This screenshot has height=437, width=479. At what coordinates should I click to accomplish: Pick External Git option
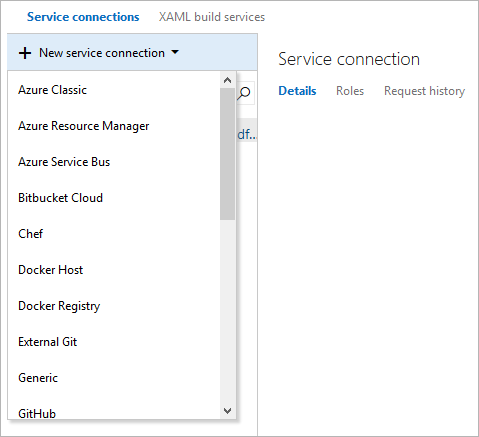pos(114,342)
